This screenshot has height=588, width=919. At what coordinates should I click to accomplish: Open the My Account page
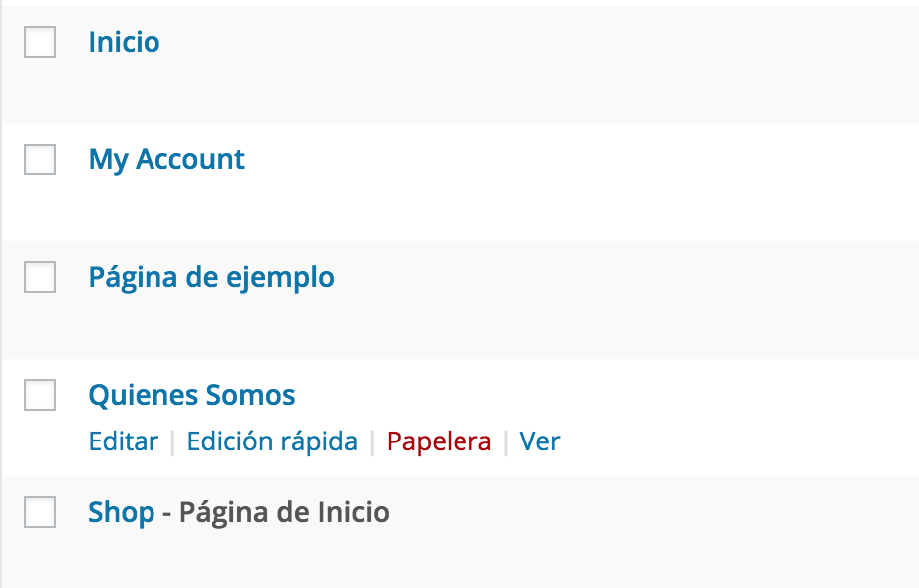(x=167, y=159)
